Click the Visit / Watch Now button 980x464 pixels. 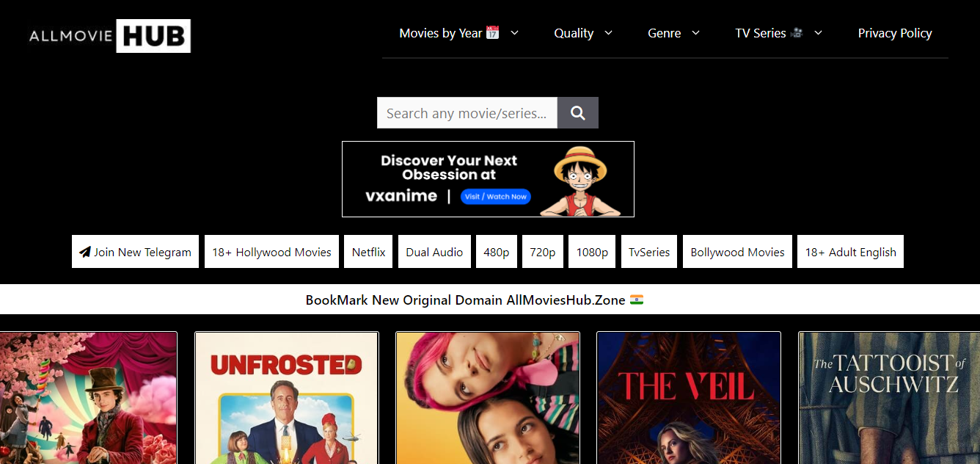pyautogui.click(x=496, y=197)
